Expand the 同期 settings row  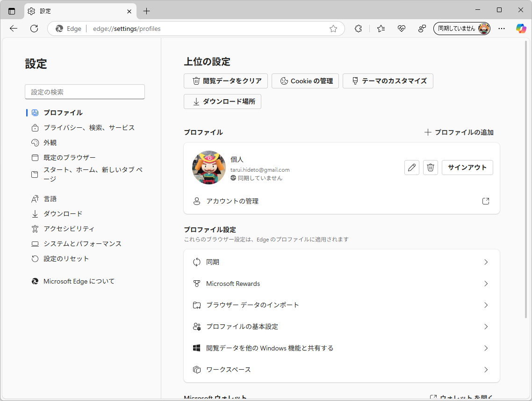click(x=342, y=262)
